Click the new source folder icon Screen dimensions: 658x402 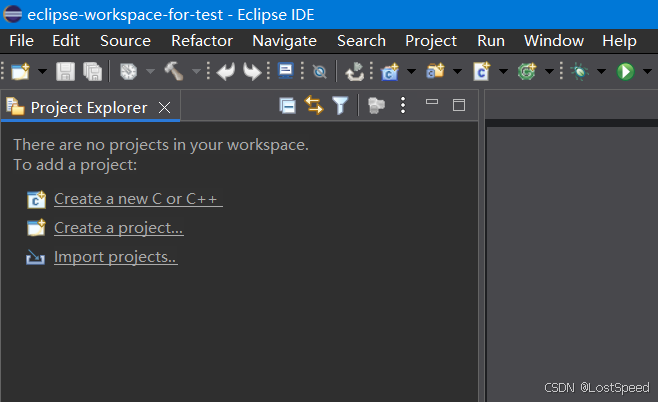[x=436, y=71]
